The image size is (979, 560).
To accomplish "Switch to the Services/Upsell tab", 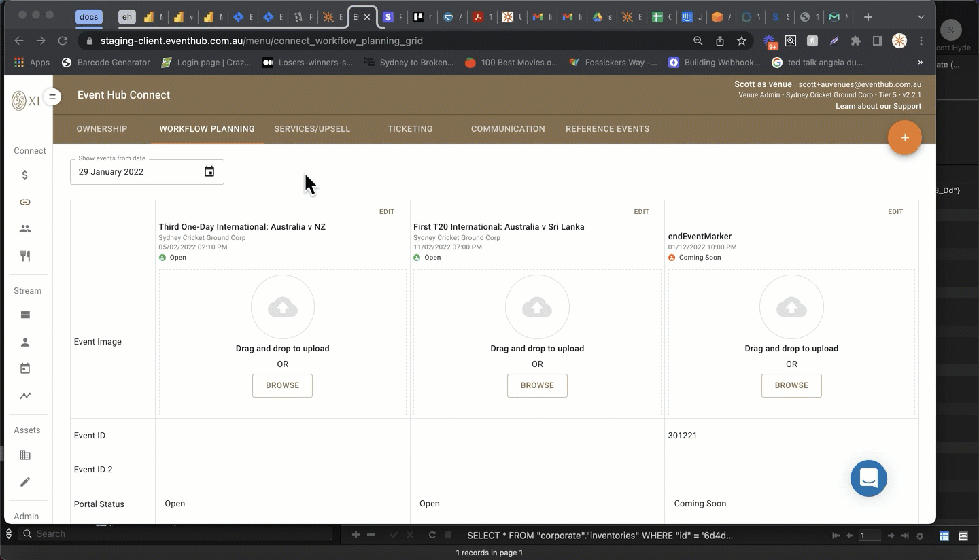I will tap(312, 128).
